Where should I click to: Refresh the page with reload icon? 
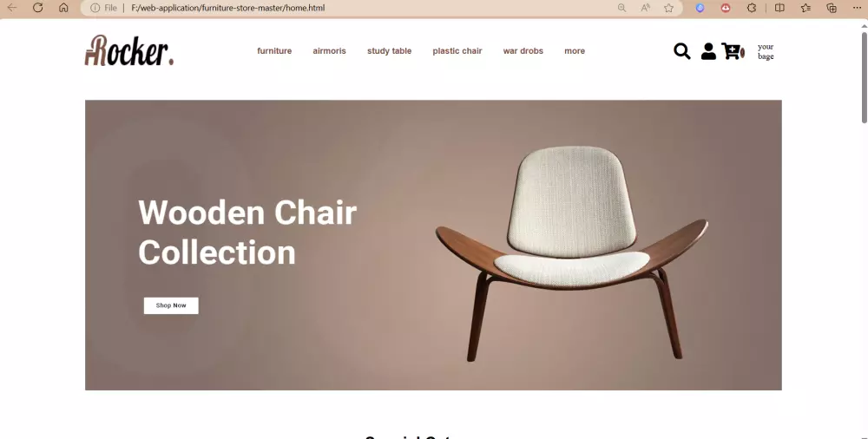click(37, 8)
